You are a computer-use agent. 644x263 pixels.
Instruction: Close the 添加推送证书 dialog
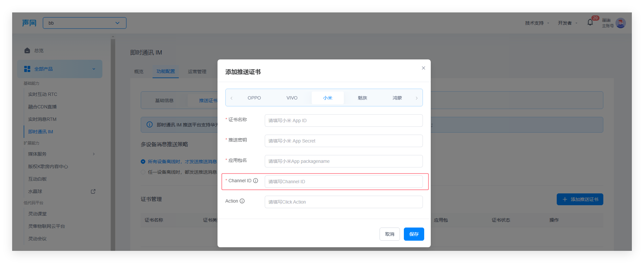pyautogui.click(x=424, y=68)
